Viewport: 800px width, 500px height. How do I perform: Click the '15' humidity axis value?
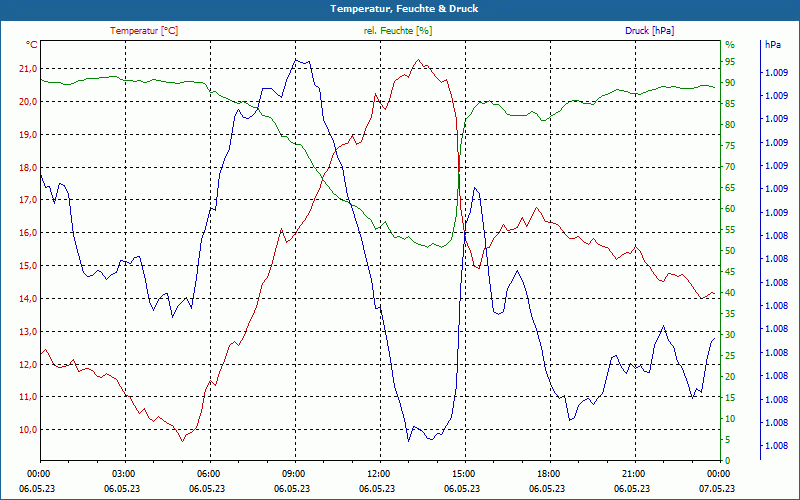click(730, 398)
